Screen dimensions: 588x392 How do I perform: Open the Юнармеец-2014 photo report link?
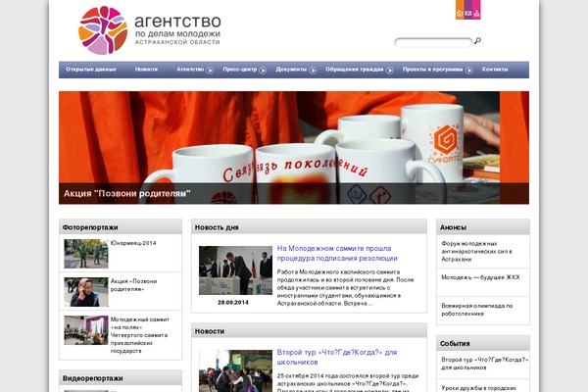point(133,243)
